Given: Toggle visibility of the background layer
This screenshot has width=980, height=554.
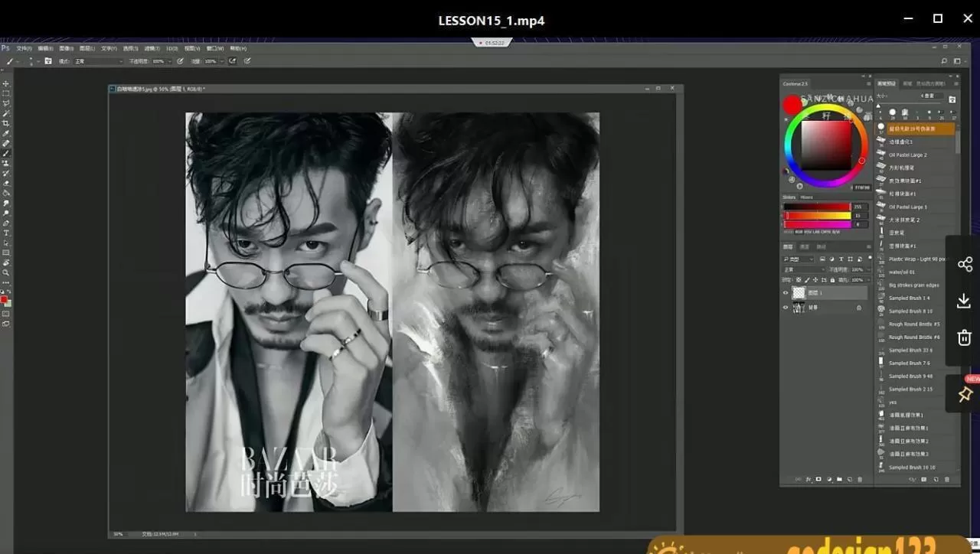Looking at the screenshot, I should [x=786, y=308].
